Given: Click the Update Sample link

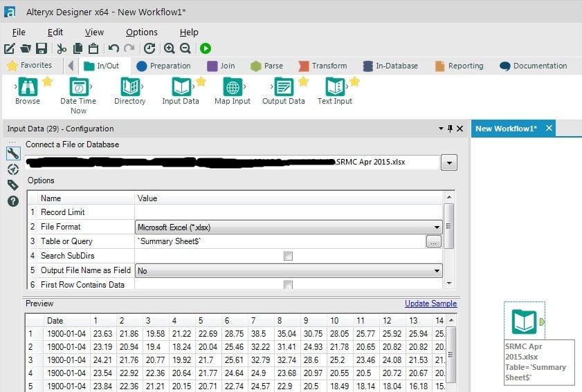Looking at the screenshot, I should pyautogui.click(x=430, y=304).
